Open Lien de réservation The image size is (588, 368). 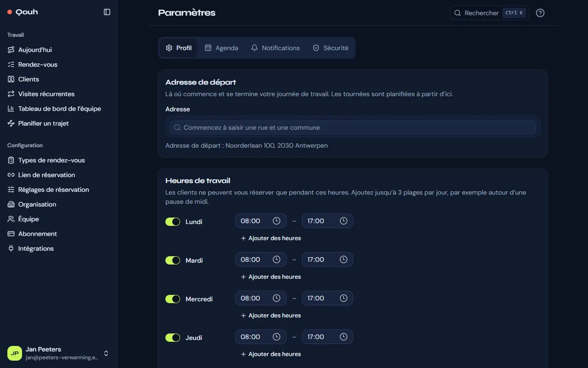click(x=59, y=175)
